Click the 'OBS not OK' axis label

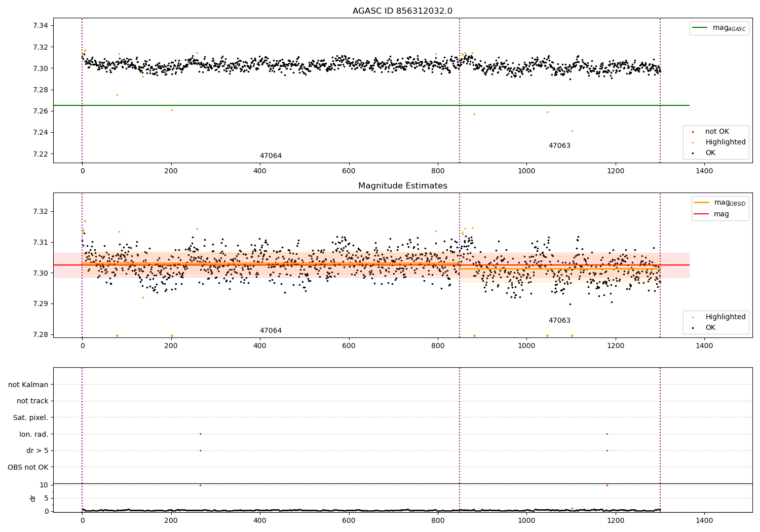(x=28, y=467)
